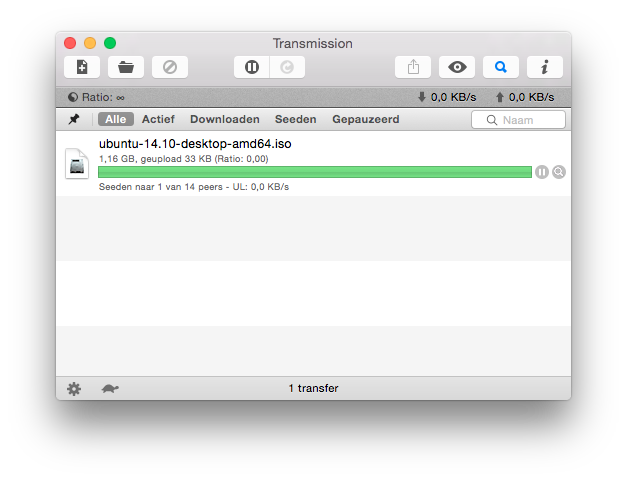
Task: Toggle turtle speed limit mode
Action: [x=110, y=388]
